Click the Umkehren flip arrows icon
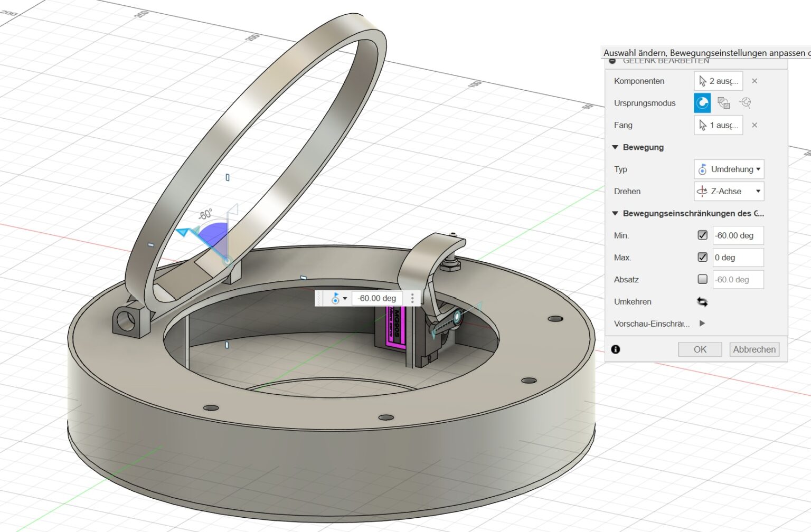This screenshot has height=532, width=811. coord(702,302)
